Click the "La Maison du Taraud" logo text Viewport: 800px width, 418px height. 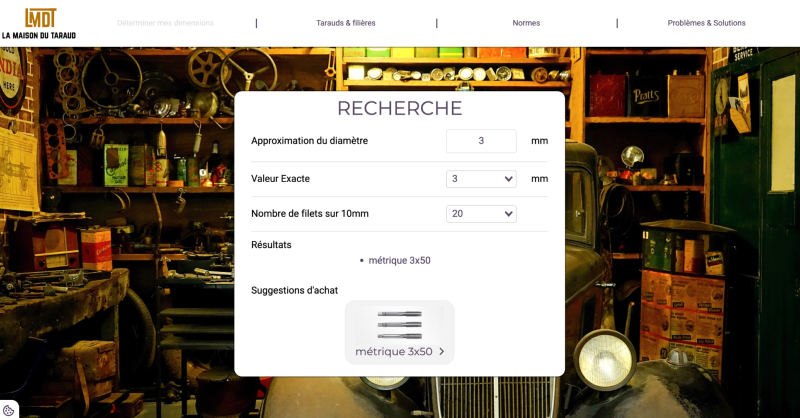click(39, 35)
